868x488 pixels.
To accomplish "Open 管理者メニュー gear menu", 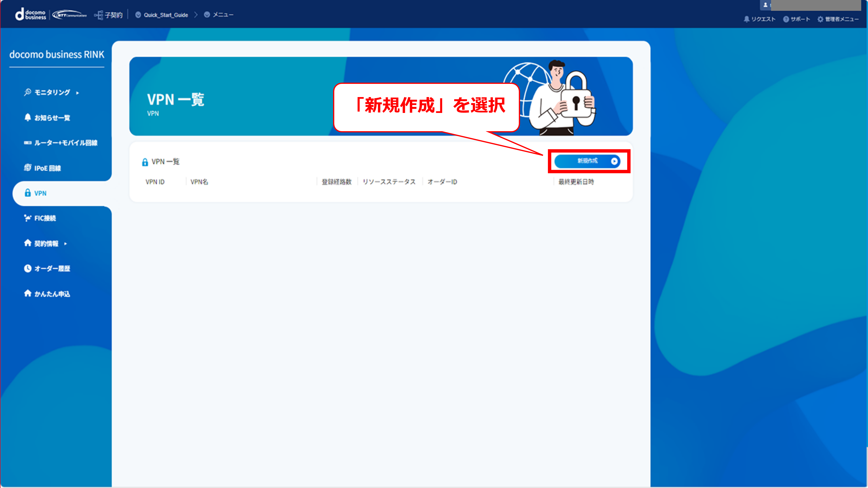I will point(838,19).
